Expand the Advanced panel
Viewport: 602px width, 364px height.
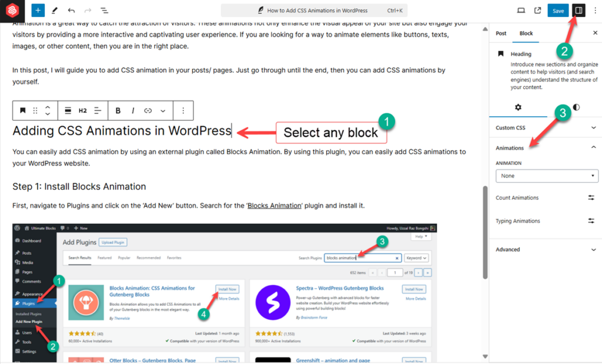(546, 250)
